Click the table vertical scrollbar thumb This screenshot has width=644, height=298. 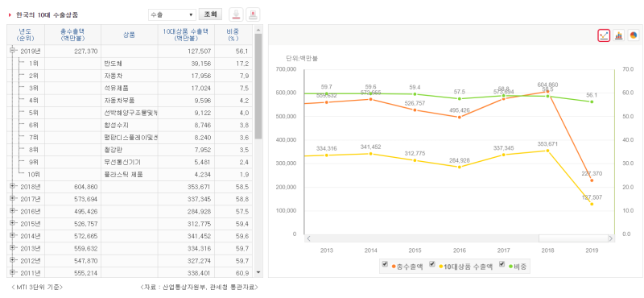tap(258, 86)
